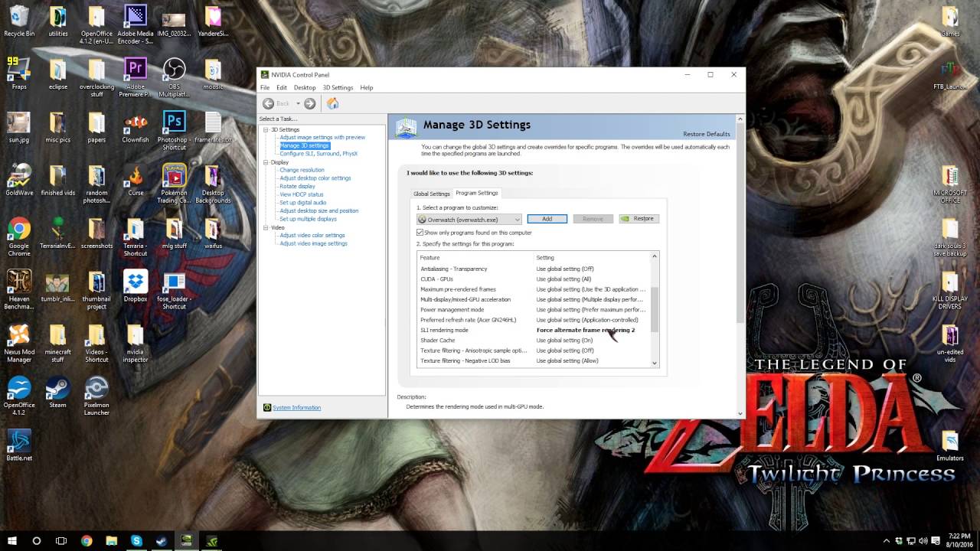
Task: Select the SLI rendering mode setting row
Action: tap(534, 330)
